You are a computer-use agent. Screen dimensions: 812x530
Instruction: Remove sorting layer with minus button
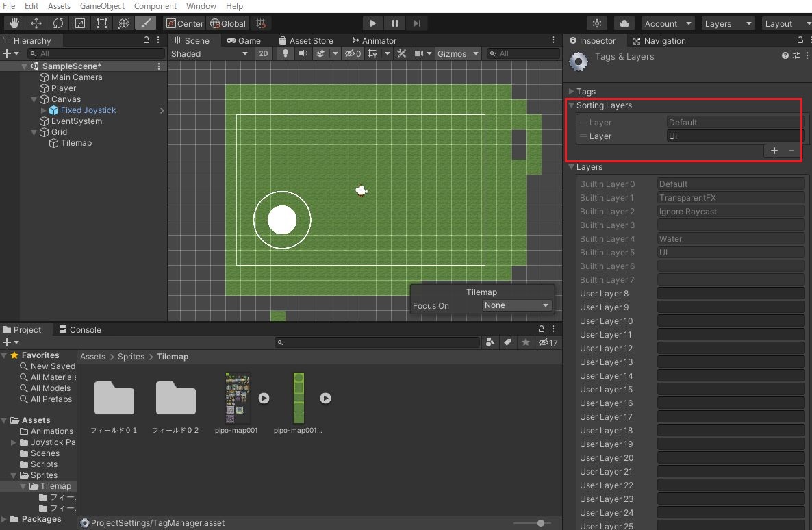point(791,151)
